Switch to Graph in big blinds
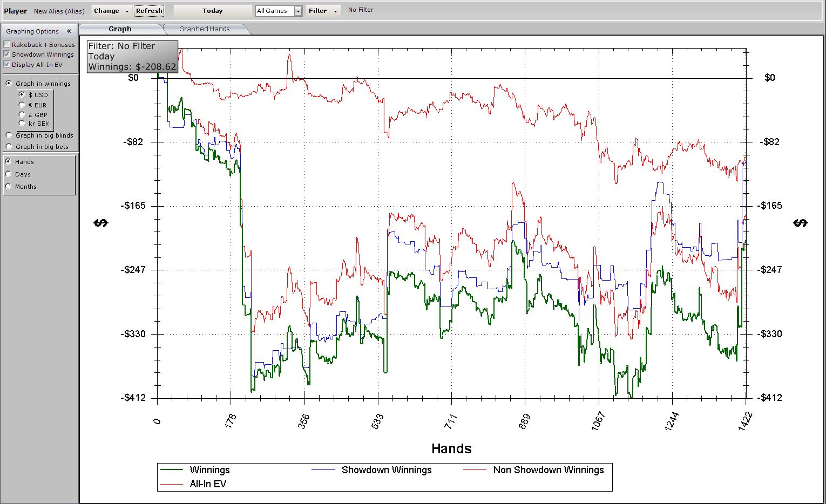This screenshot has height=504, width=826. pyautogui.click(x=9, y=135)
